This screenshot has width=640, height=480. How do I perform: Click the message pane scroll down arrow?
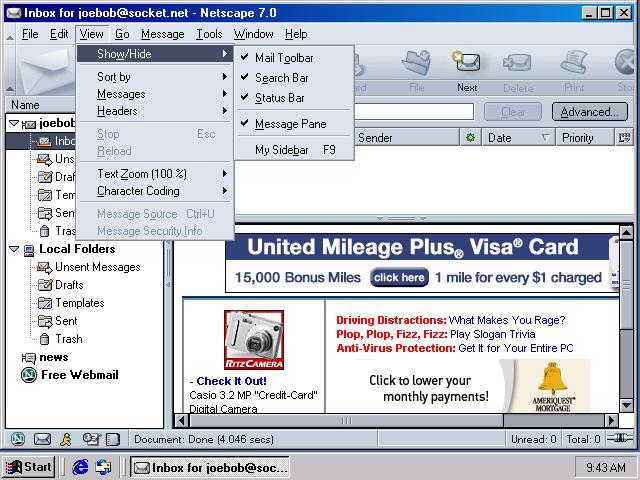pos(626,405)
